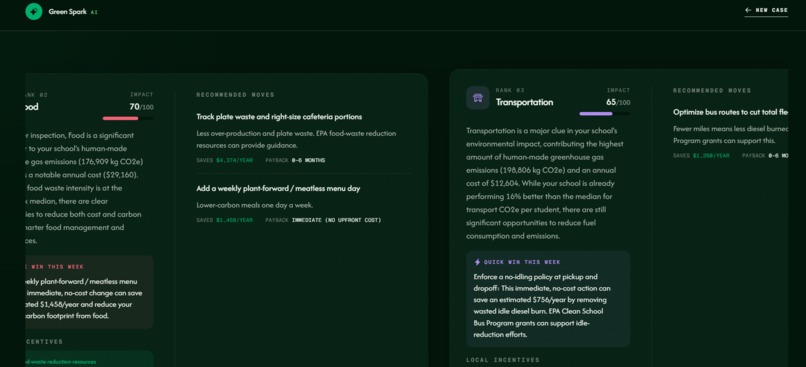Click the Local Incentives heading under Transportation
This screenshot has width=806, height=367.
(503, 360)
